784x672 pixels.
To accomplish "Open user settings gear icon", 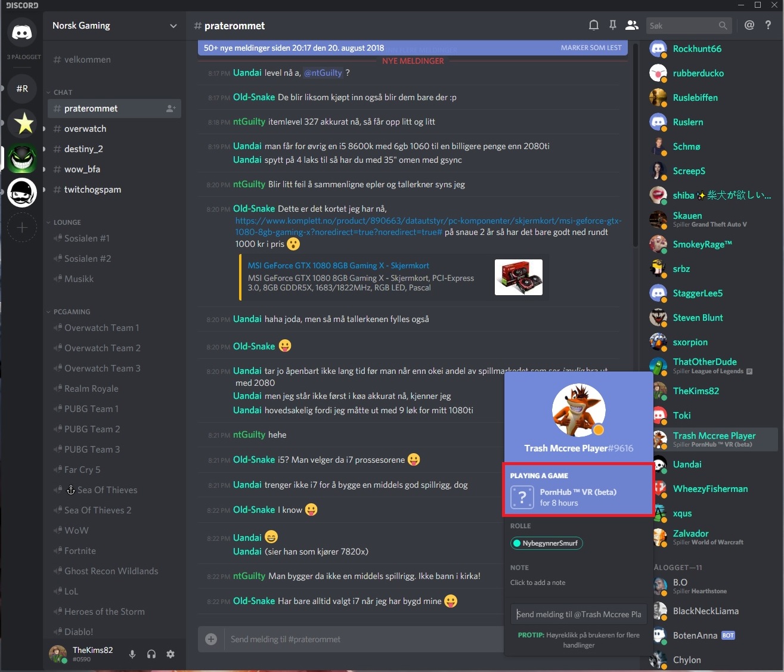I will (171, 654).
